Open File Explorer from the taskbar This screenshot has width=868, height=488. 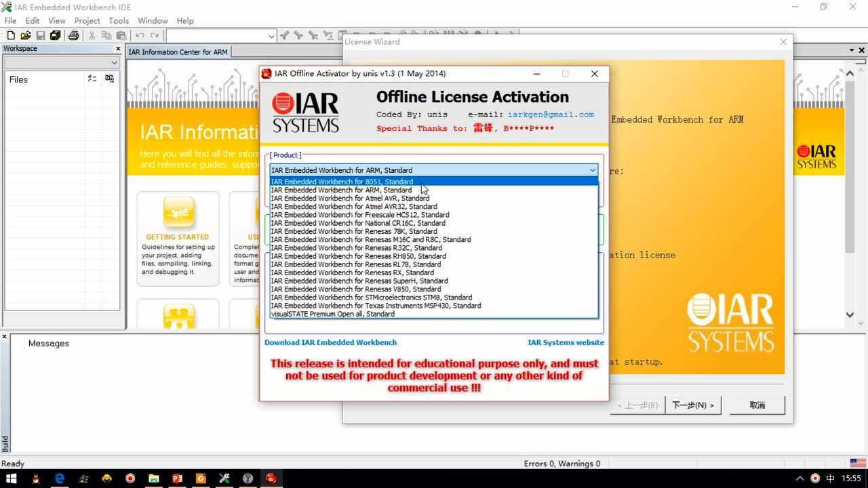[x=154, y=478]
